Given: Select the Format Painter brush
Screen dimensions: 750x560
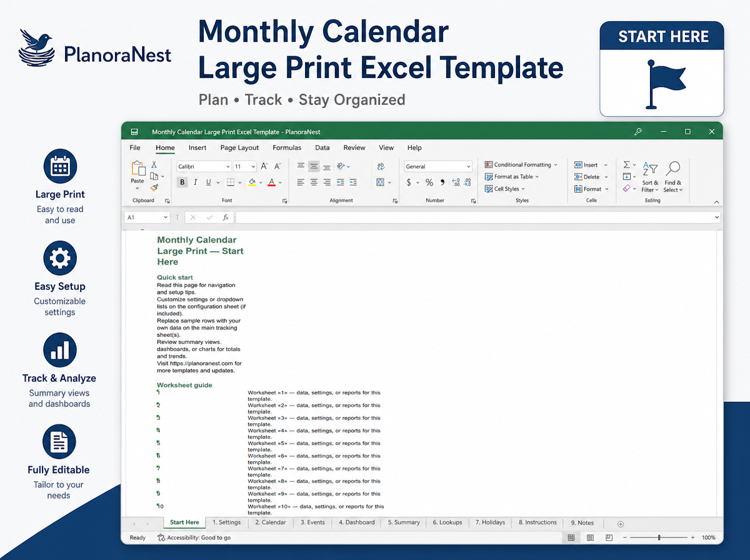Looking at the screenshot, I should tap(154, 187).
